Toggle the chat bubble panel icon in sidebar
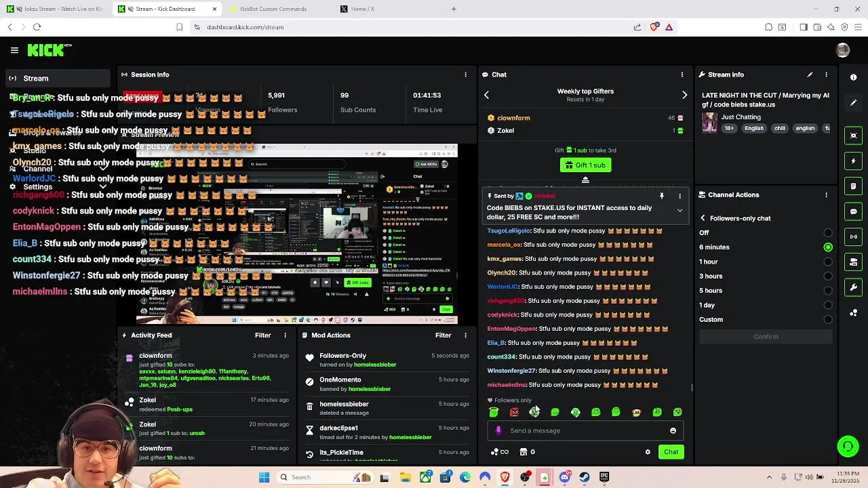The image size is (868, 488). point(854,211)
